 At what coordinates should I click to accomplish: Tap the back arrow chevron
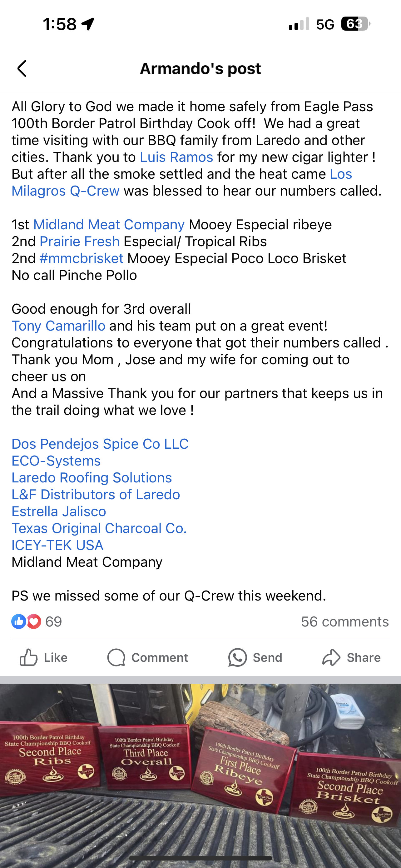pyautogui.click(x=22, y=69)
